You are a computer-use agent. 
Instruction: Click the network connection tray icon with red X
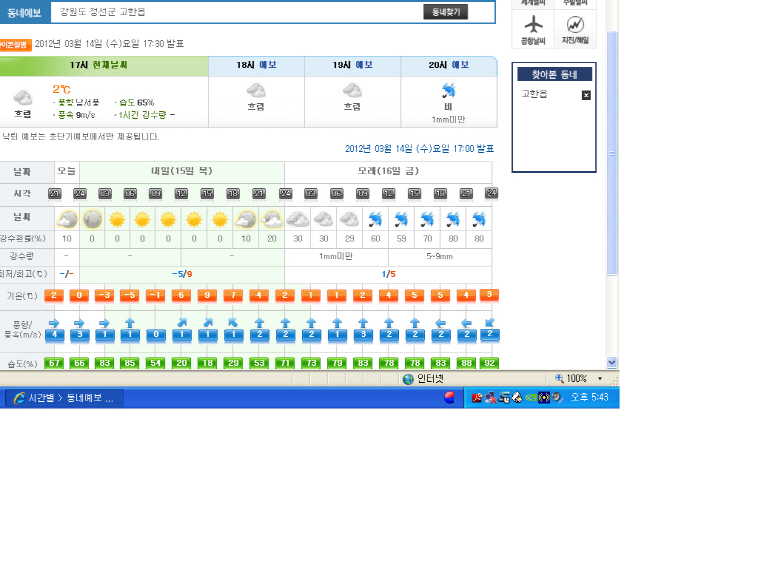click(x=491, y=397)
